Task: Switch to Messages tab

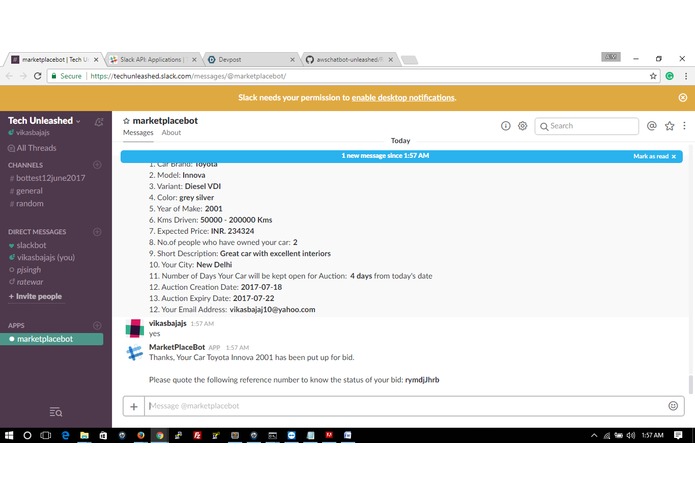Action: [x=138, y=132]
